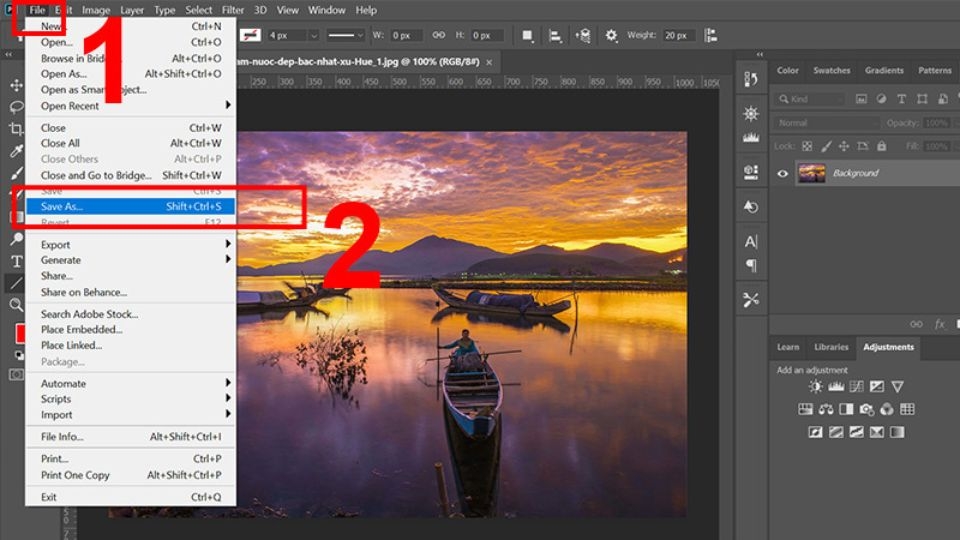Toggle Quick Mask mode icon
The height and width of the screenshot is (540, 960).
(17, 374)
